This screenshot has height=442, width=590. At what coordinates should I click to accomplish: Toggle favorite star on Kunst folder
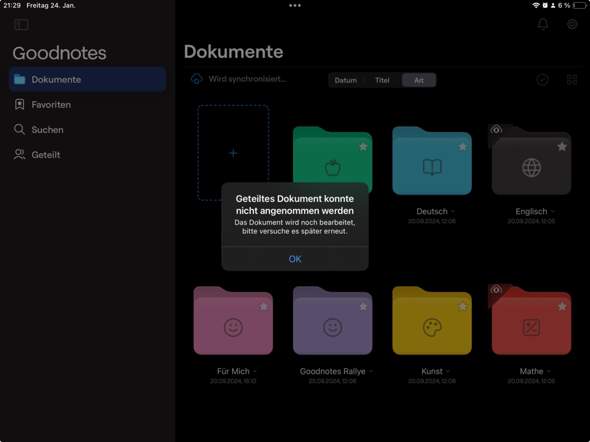(x=462, y=307)
